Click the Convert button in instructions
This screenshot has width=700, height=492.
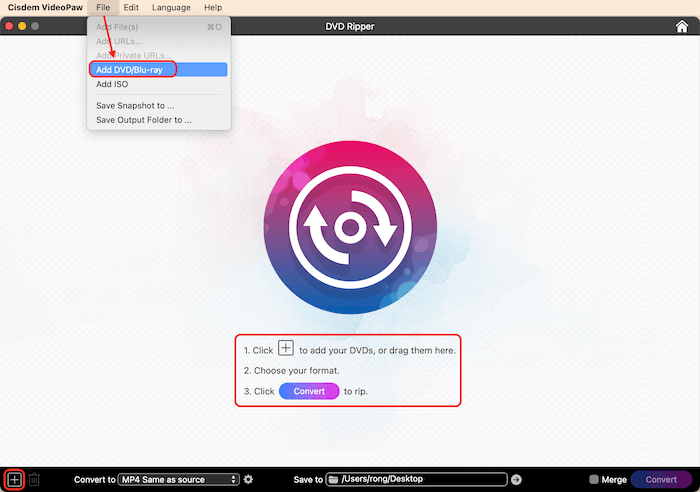[309, 391]
